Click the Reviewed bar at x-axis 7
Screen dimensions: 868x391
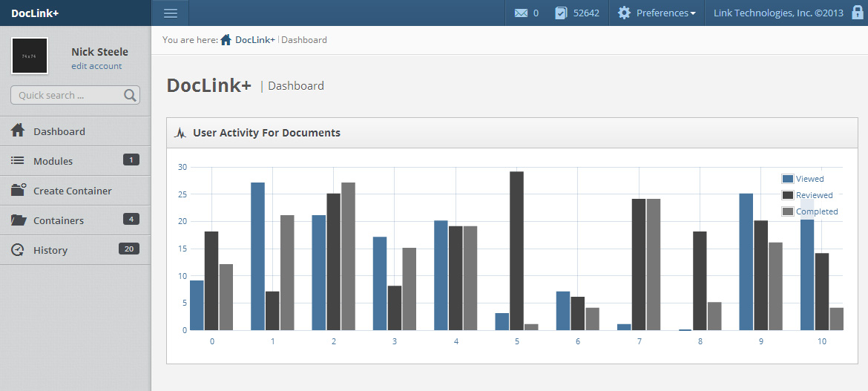click(639, 265)
